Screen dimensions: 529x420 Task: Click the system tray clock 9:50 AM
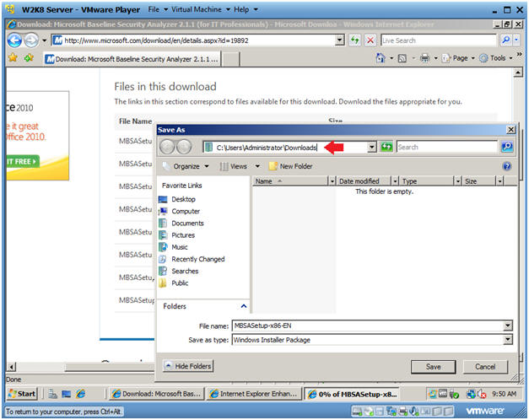click(504, 394)
